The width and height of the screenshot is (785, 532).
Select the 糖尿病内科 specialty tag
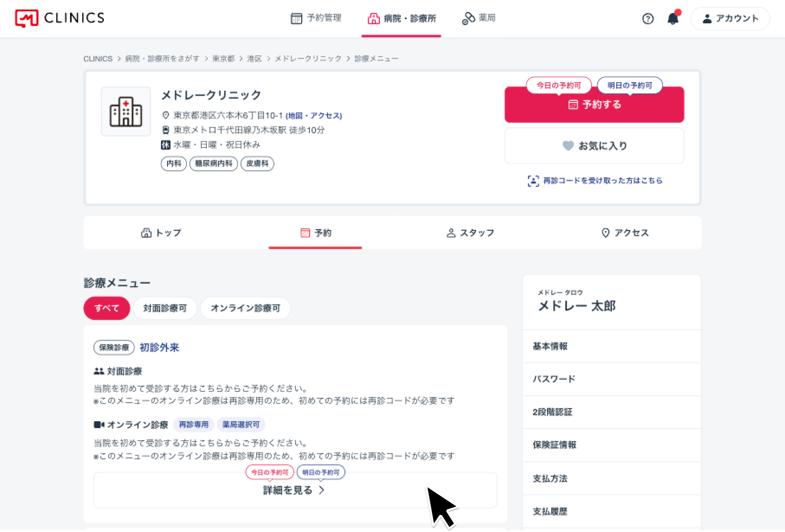214,164
